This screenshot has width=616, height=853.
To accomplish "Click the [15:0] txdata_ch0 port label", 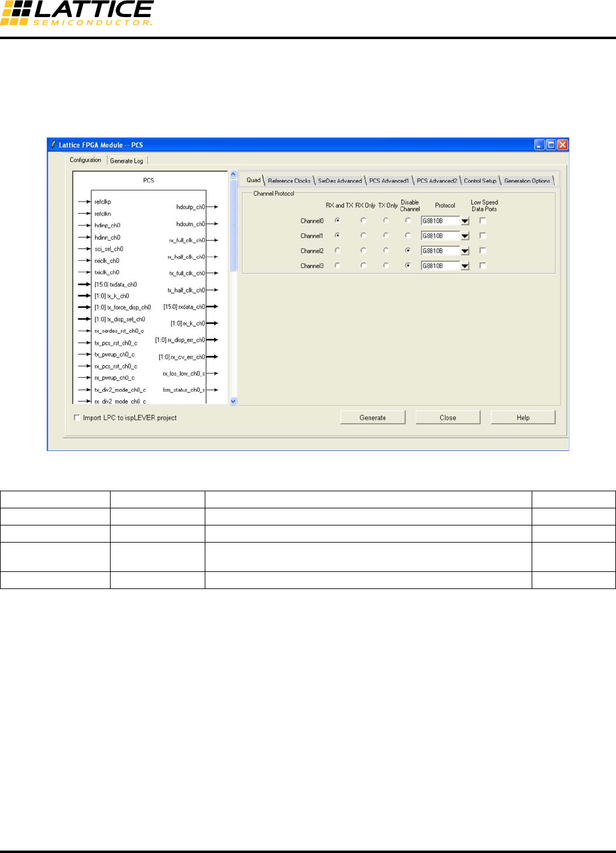I will 116,284.
